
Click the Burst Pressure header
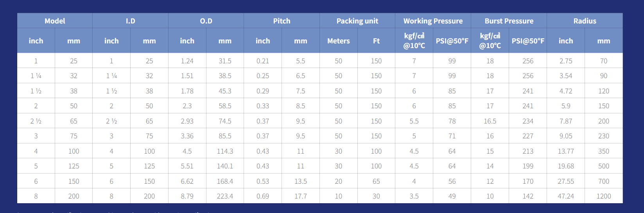tap(509, 21)
